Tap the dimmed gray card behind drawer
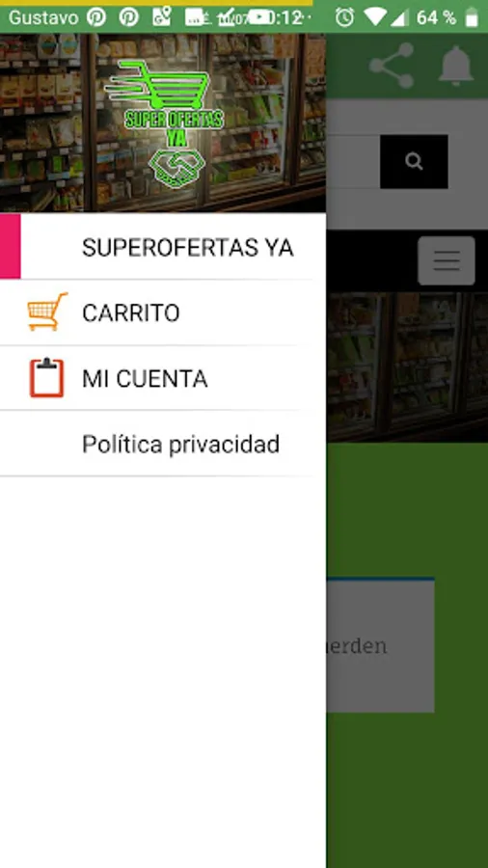The image size is (488, 868). click(x=380, y=645)
